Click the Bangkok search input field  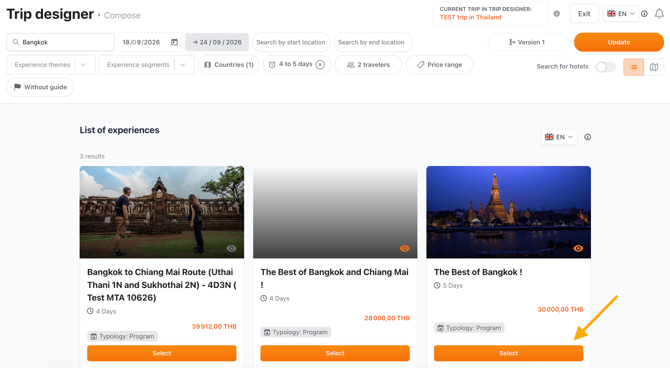click(60, 42)
